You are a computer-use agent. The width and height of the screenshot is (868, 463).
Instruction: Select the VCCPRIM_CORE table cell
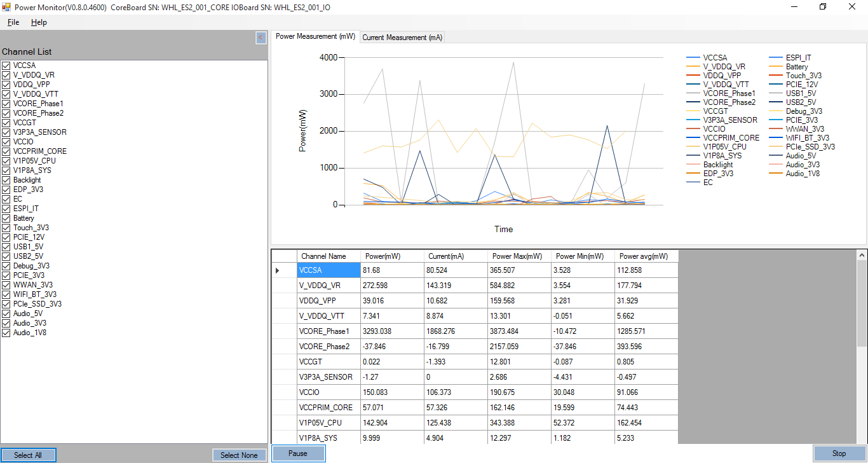(329, 408)
